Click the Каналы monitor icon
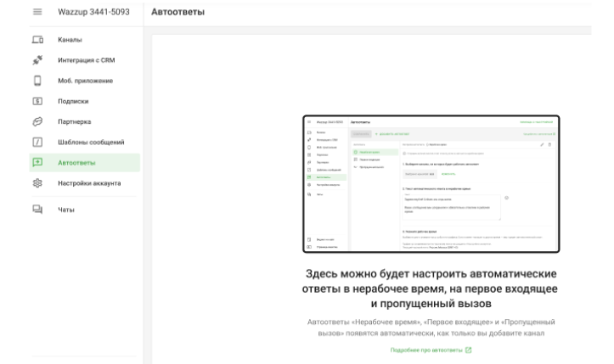This screenshot has height=364, width=614. pos(26,41)
